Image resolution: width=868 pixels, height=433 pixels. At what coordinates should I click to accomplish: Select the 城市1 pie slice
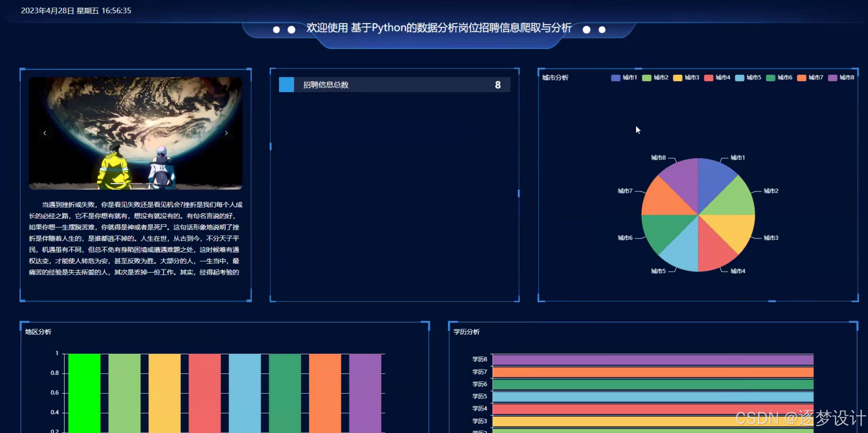(712, 182)
